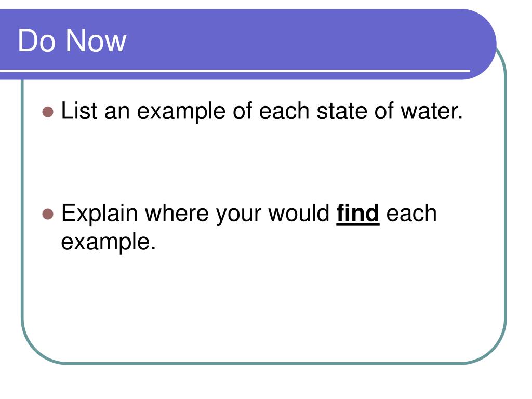Select the first brown bullet point dot
The width and height of the screenshot is (532, 399).
point(48,112)
